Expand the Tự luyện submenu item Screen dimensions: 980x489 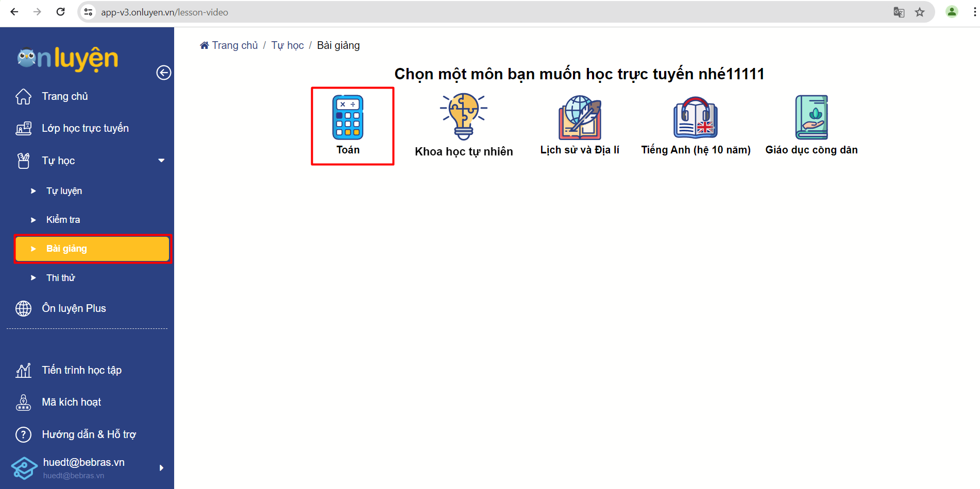coord(64,191)
